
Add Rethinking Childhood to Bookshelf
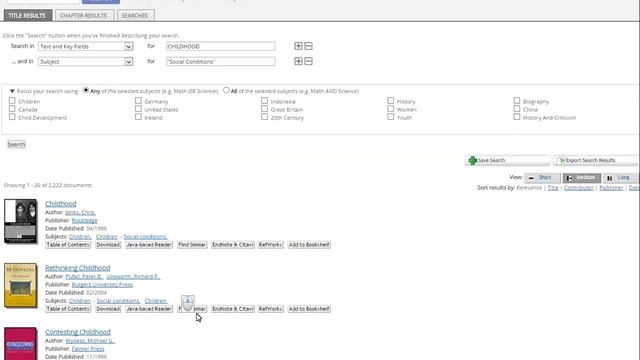click(309, 309)
